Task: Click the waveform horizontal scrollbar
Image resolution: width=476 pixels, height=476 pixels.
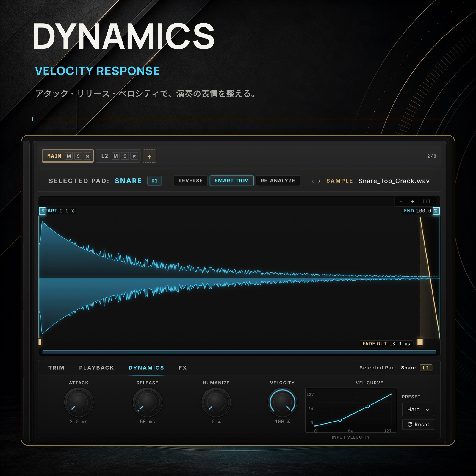Action: coord(239,352)
